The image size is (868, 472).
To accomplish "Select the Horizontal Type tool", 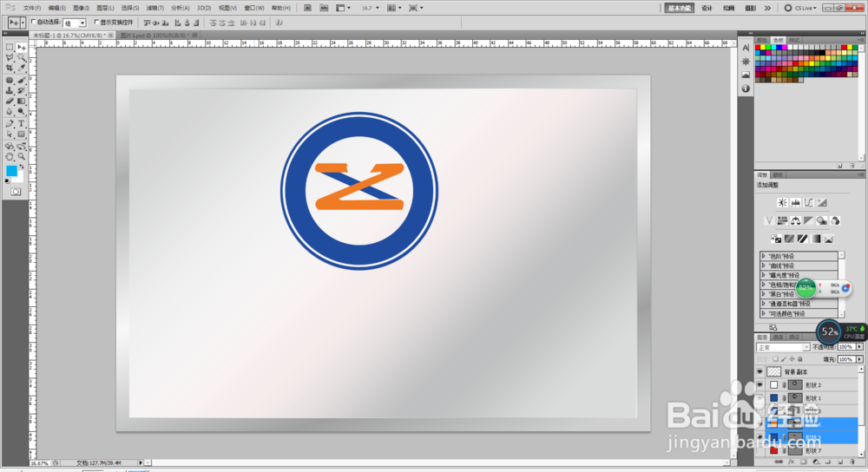I will (21, 124).
